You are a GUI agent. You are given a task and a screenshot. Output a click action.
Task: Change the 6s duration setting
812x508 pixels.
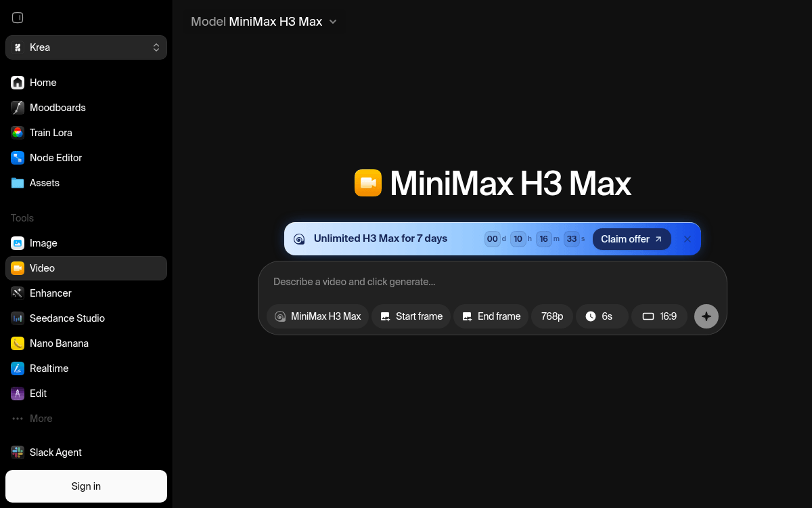(x=602, y=316)
